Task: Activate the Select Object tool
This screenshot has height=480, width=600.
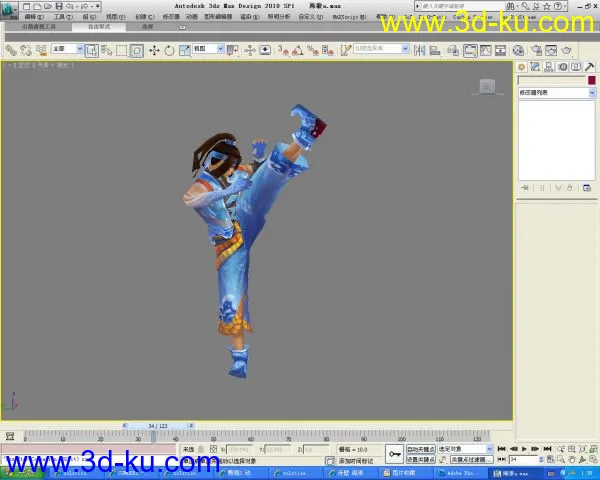Action: [x=92, y=51]
